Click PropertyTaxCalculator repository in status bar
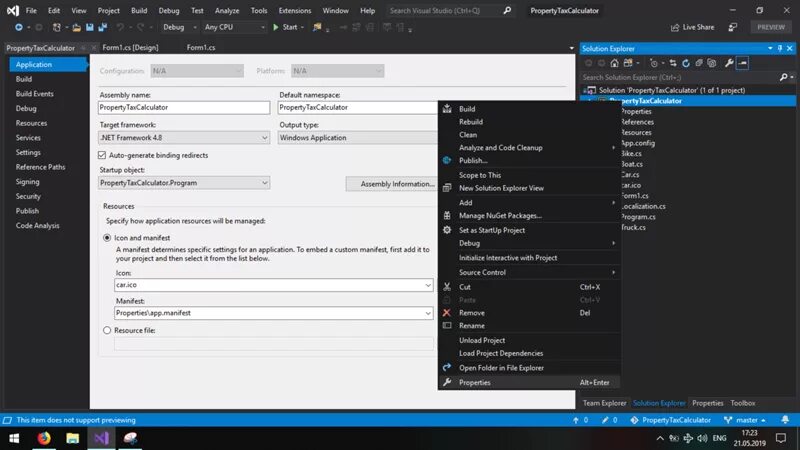 tap(670, 420)
